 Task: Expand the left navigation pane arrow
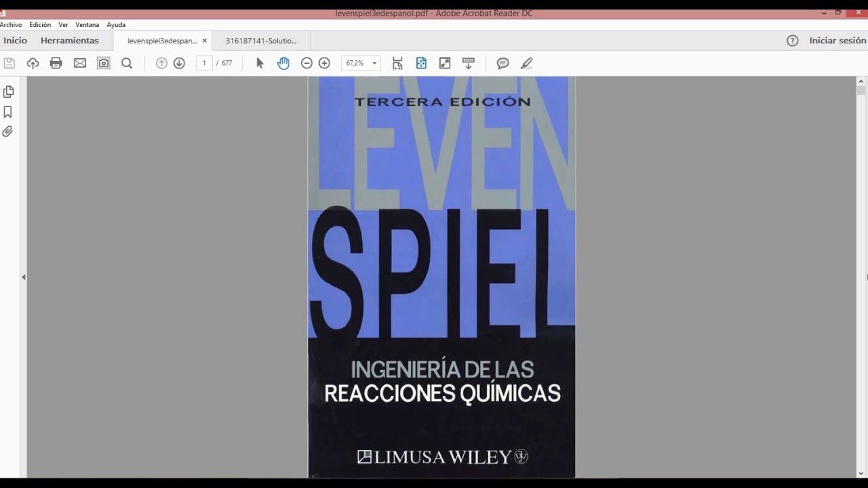coord(24,277)
